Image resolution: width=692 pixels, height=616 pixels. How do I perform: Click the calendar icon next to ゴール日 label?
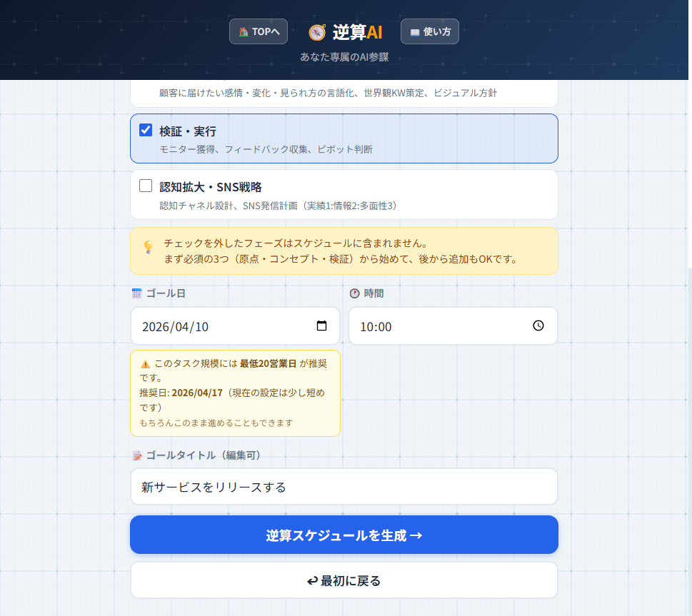point(137,293)
